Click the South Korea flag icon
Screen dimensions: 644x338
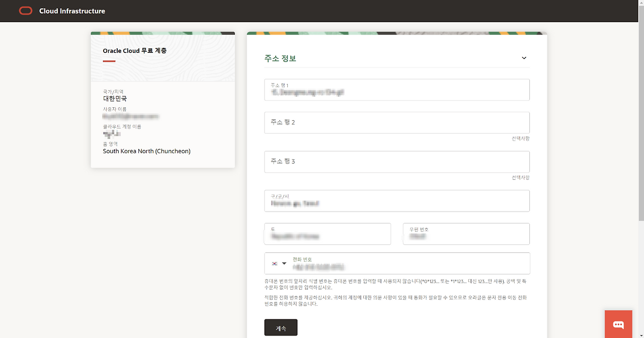pos(275,263)
